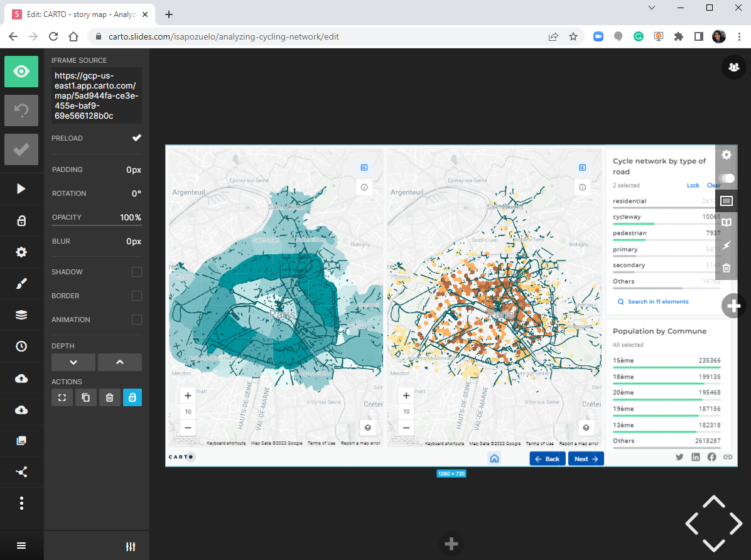This screenshot has width=751, height=560.
Task: Open slide layers panel icon
Action: [21, 315]
